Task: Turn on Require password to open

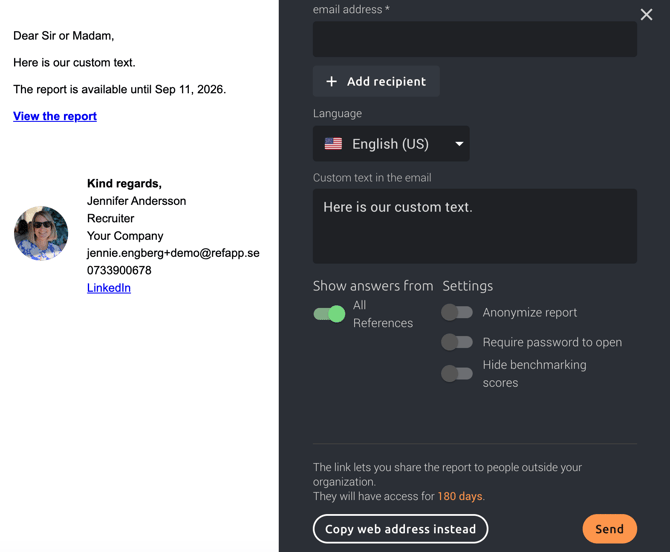Action: pyautogui.click(x=457, y=342)
